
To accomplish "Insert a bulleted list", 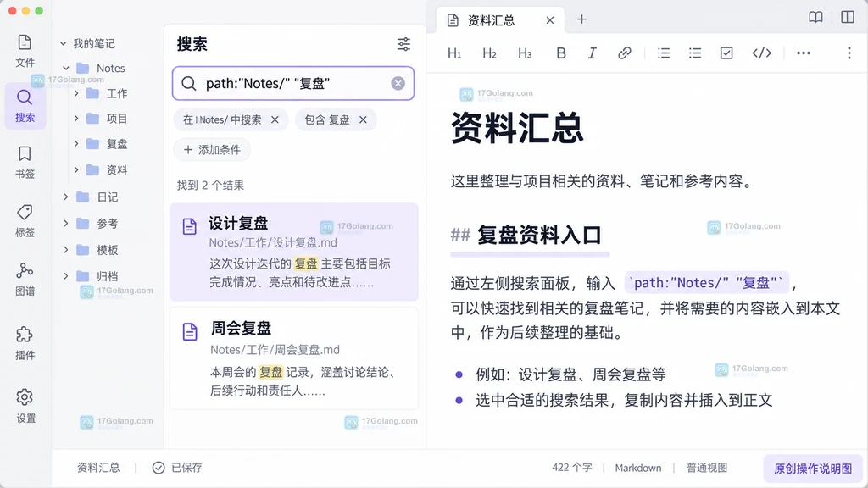I will click(x=664, y=53).
